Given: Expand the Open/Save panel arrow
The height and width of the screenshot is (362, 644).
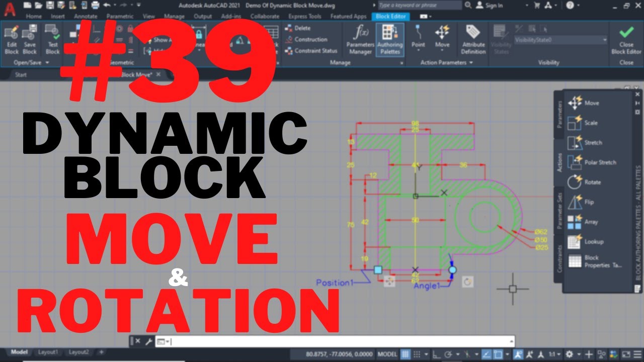Looking at the screenshot, I should pyautogui.click(x=47, y=62).
